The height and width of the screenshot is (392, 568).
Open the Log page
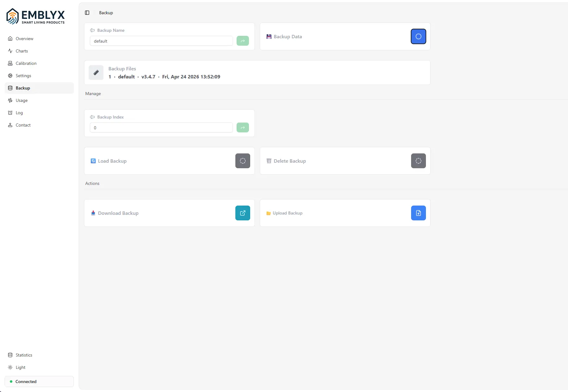click(x=39, y=113)
